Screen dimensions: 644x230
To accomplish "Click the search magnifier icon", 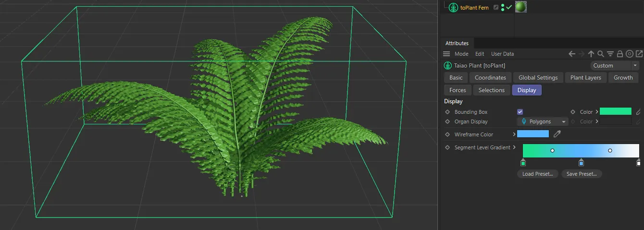I will tap(601, 54).
